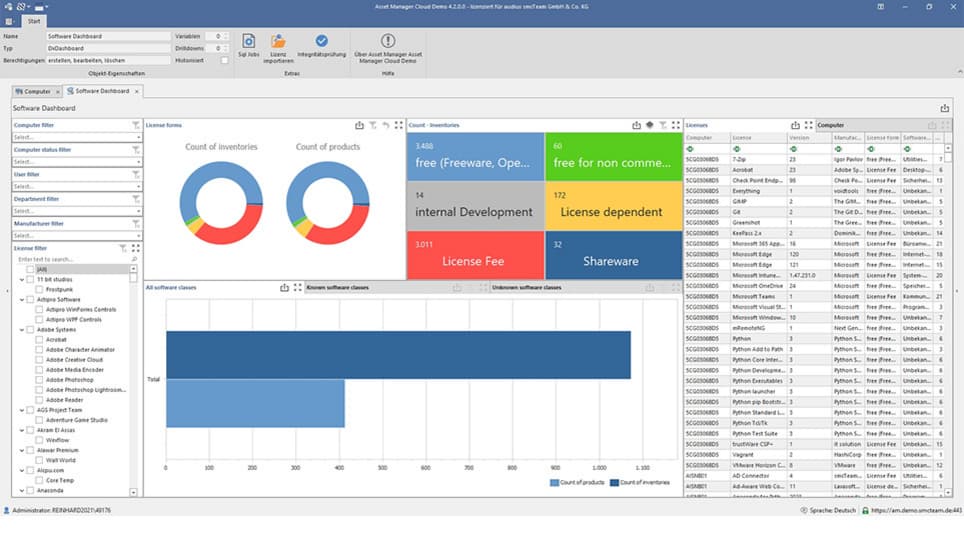This screenshot has height=542, width=964.
Task: Open the Computer tab beside Licenses
Action: (831, 125)
